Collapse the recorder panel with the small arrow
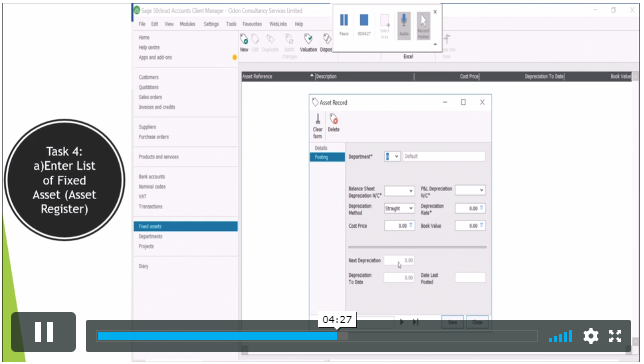This screenshot has width=644, height=364. pos(435,44)
